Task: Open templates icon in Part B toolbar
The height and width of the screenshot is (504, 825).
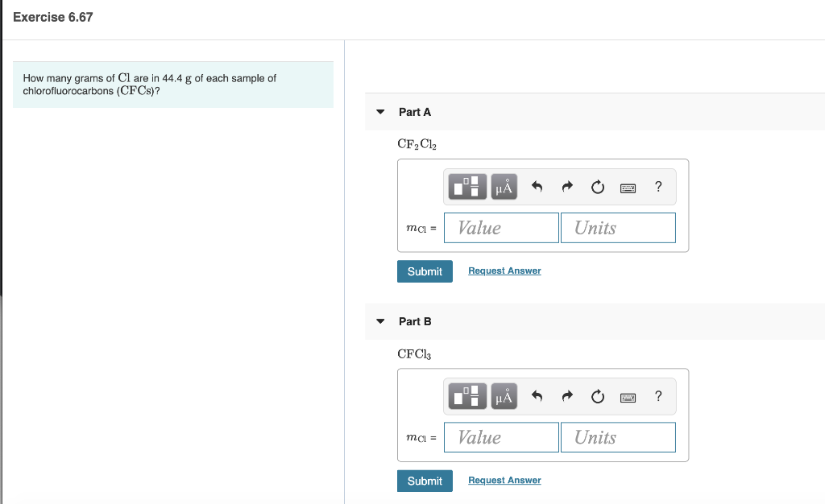Action: [x=467, y=396]
